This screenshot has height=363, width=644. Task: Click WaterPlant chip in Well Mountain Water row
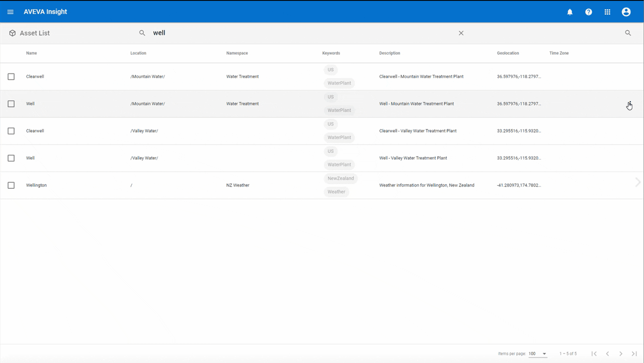pyautogui.click(x=339, y=110)
